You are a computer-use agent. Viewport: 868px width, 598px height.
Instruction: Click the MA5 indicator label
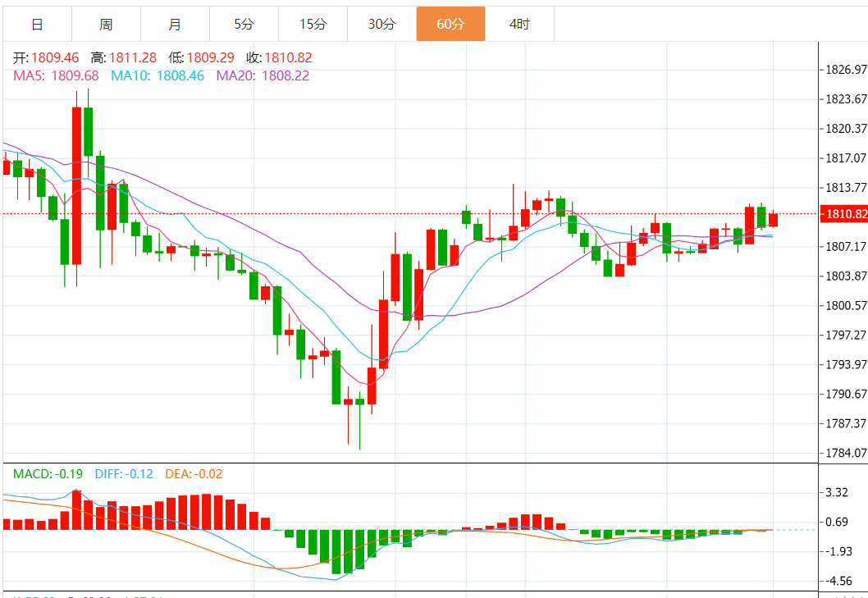[x=56, y=75]
